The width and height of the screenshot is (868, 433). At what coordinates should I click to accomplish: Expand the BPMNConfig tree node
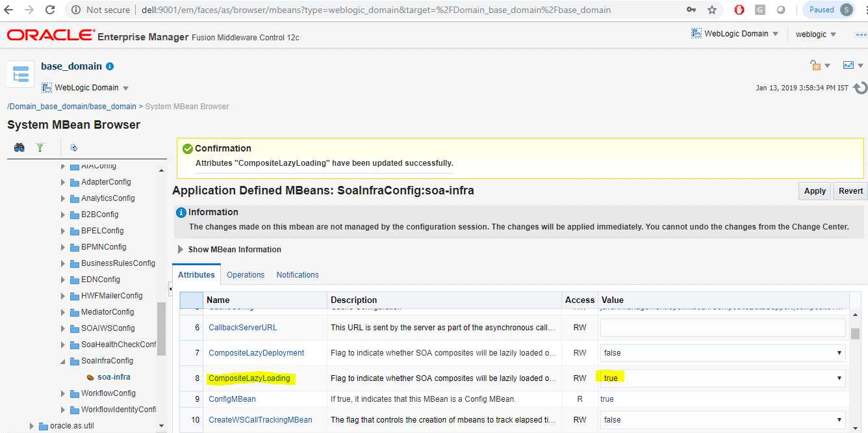point(63,247)
